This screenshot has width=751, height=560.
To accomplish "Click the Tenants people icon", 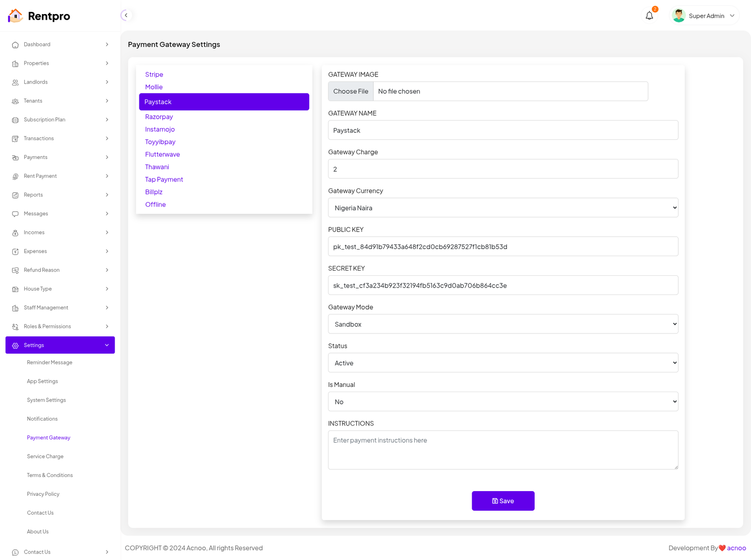I will (15, 101).
